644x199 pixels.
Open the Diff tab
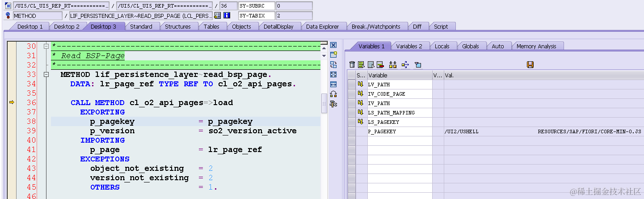[x=417, y=27]
